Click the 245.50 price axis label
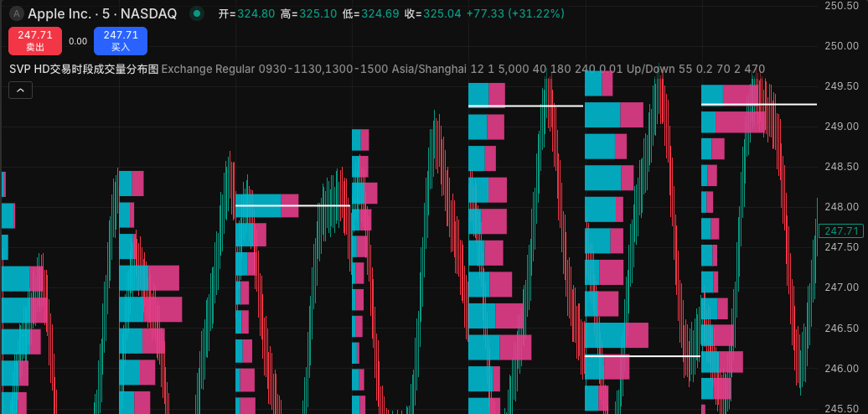This screenshot has height=414, width=868. point(842,409)
